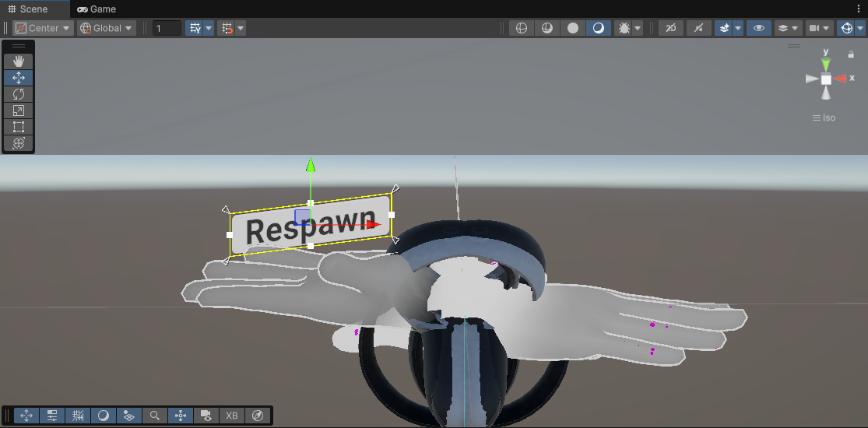Toggle the XB overlay button
This screenshot has height=428, width=868.
[x=232, y=416]
